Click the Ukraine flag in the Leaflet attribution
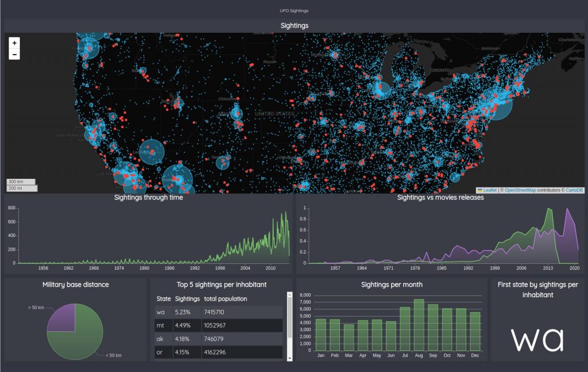Screen dimensions: 588x372 [480, 190]
